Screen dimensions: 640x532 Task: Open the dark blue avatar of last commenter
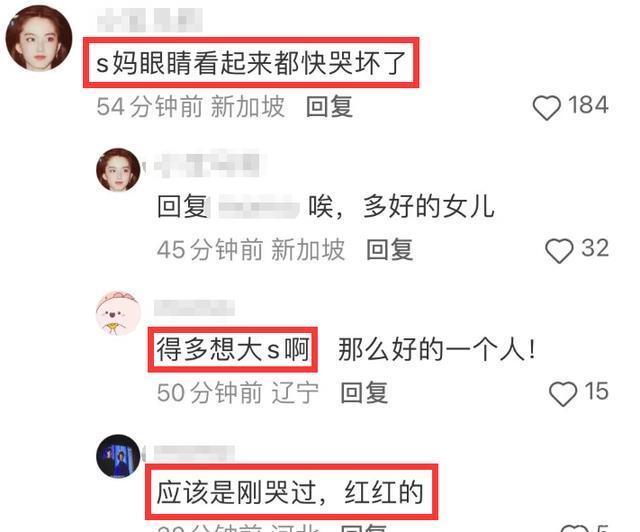pyautogui.click(x=118, y=456)
